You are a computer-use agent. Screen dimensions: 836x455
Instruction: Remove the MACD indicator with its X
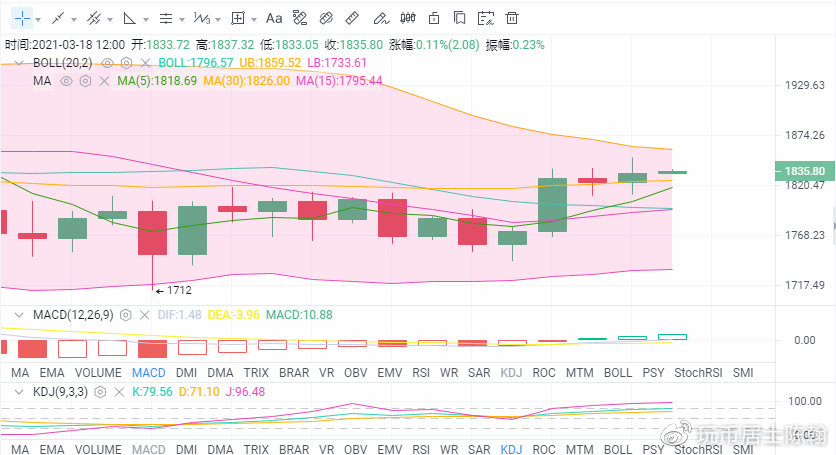click(144, 315)
